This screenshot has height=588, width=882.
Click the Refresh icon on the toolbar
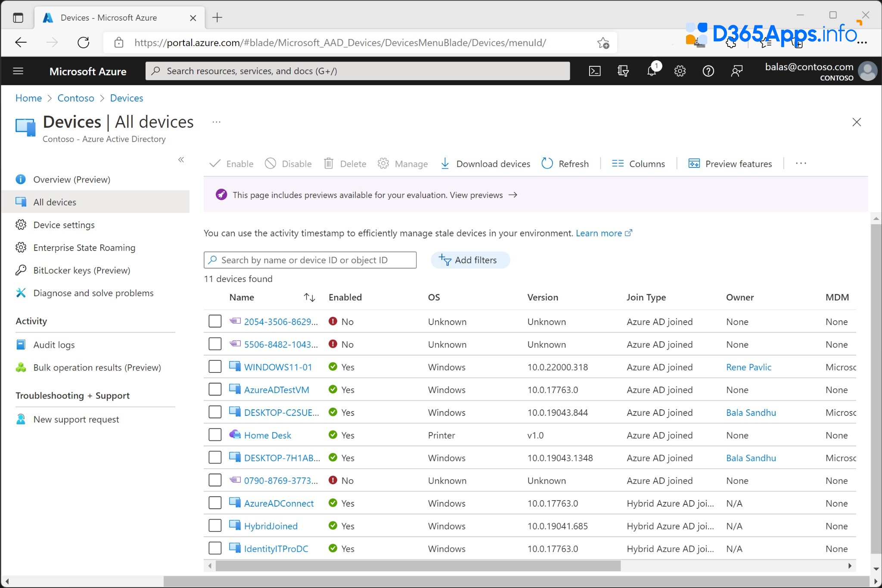click(547, 164)
